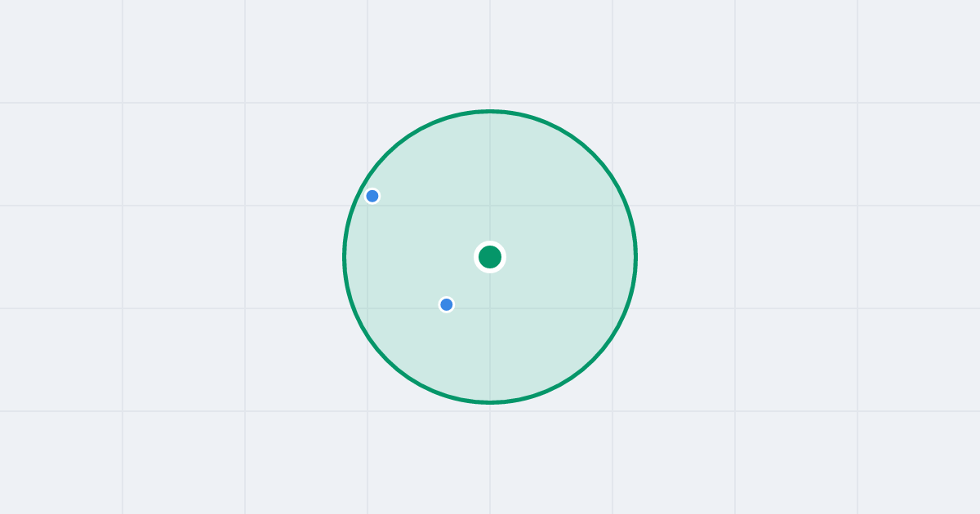This screenshot has width=980, height=514.
Task: Select the blue point nearest the green center
Action: (447, 304)
